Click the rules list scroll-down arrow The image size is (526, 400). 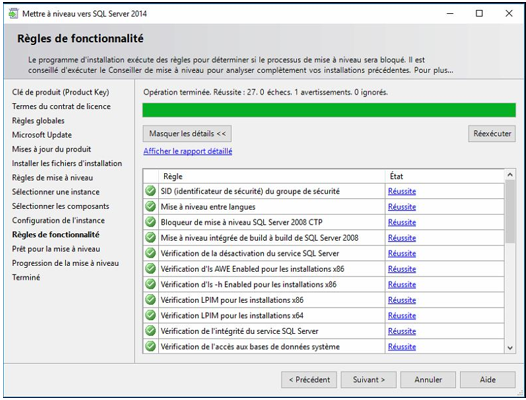point(510,348)
